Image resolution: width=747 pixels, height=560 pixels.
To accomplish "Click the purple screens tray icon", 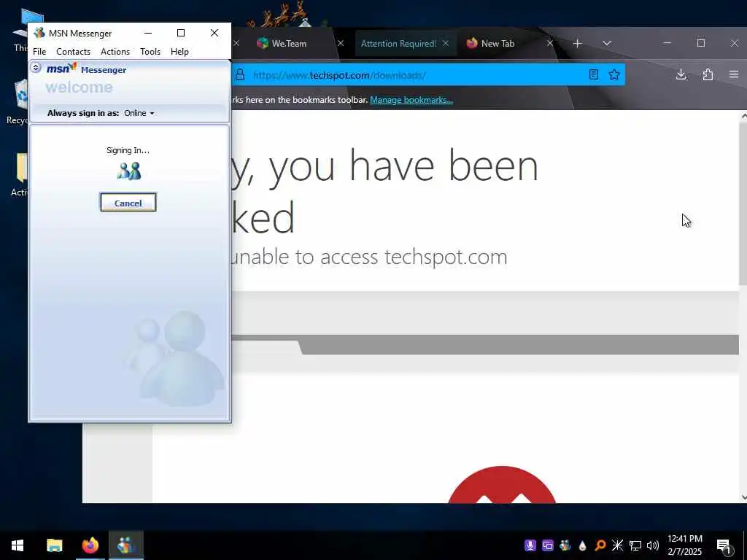I will [x=548, y=545].
